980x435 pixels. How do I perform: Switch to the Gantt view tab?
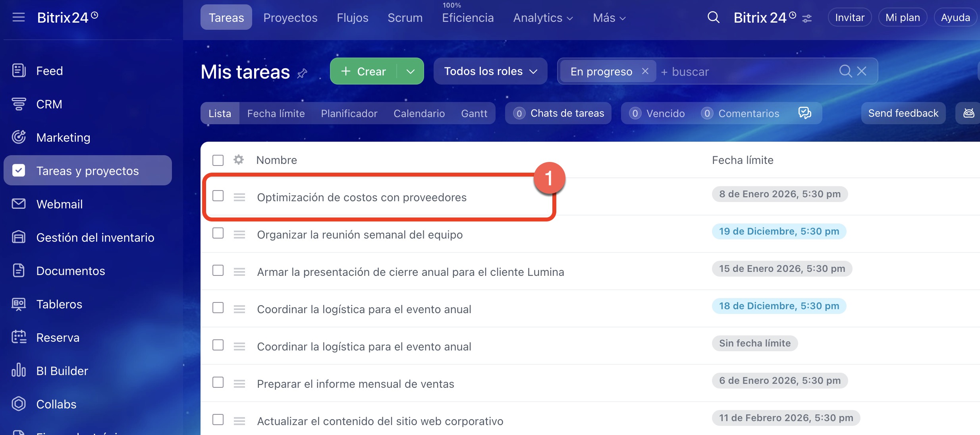(x=474, y=114)
